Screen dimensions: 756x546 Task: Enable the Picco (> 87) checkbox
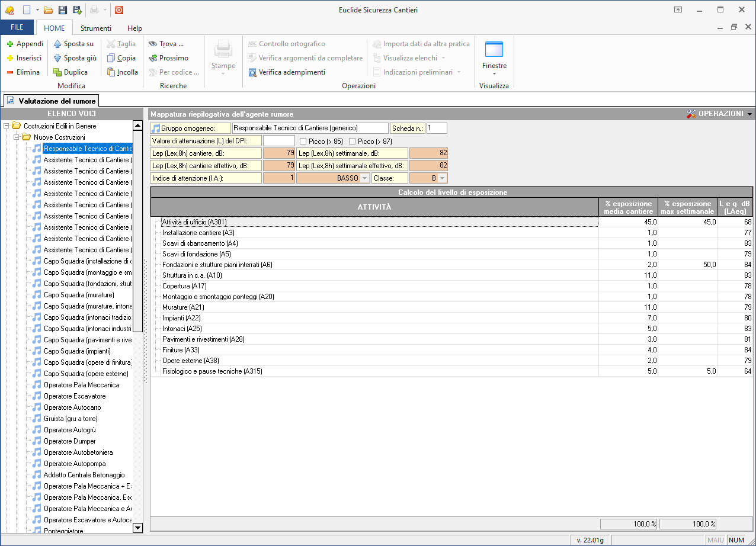(x=352, y=141)
